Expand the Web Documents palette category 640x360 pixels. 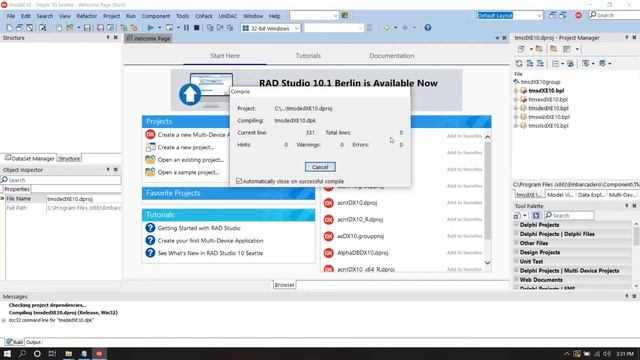(x=516, y=280)
